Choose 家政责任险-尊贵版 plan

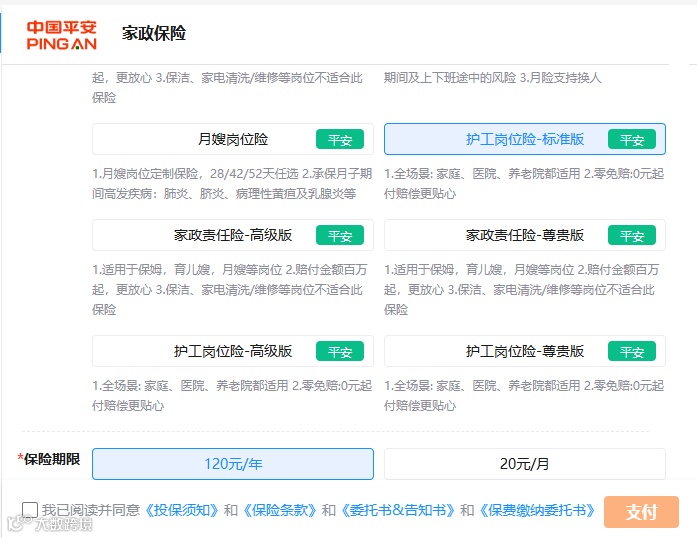(x=525, y=235)
